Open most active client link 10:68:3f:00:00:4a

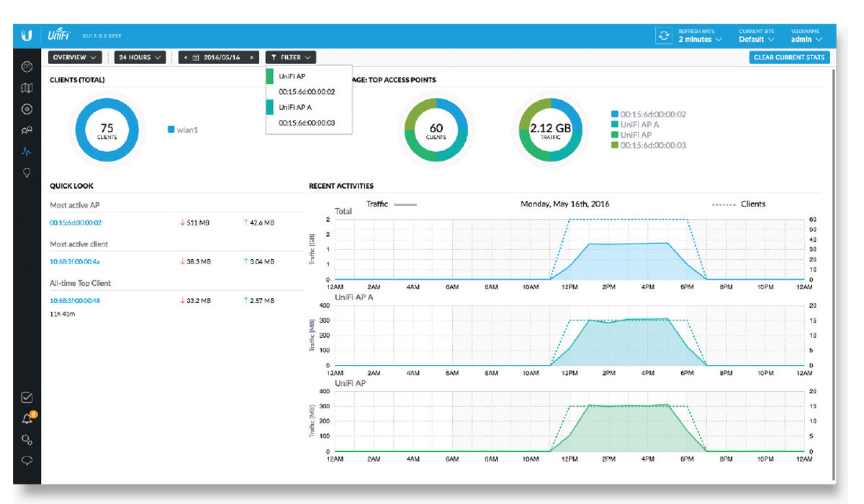pyautogui.click(x=75, y=262)
